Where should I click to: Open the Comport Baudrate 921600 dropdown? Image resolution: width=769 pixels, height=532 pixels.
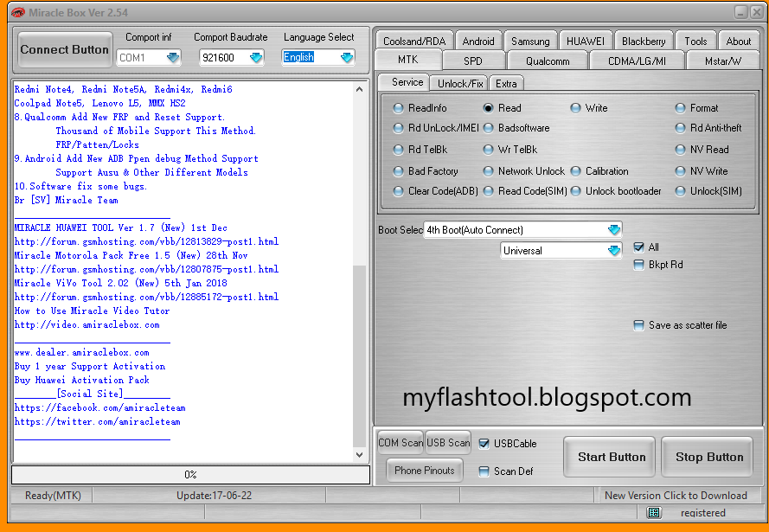click(x=256, y=58)
